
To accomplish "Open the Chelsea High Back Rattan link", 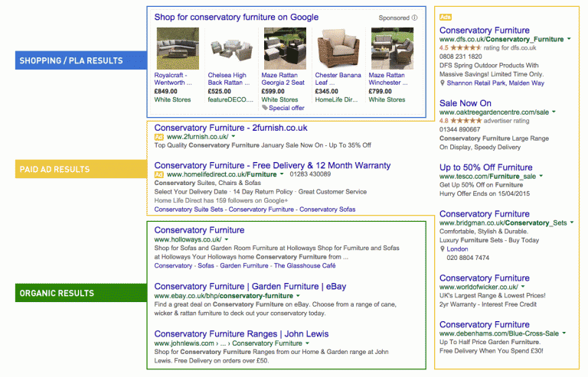I will pos(229,79).
